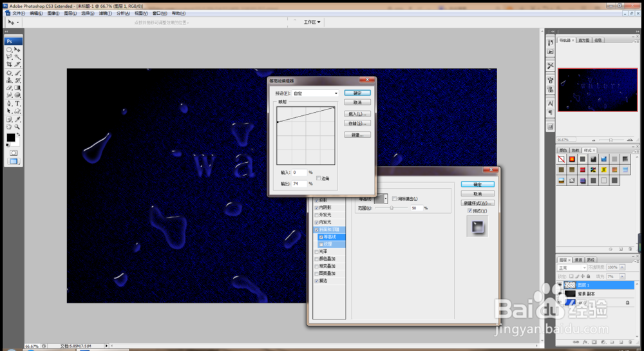This screenshot has width=644, height=351.
Task: Enable the 颜色叠加 (Color Overlay) checkbox
Action: click(x=317, y=259)
